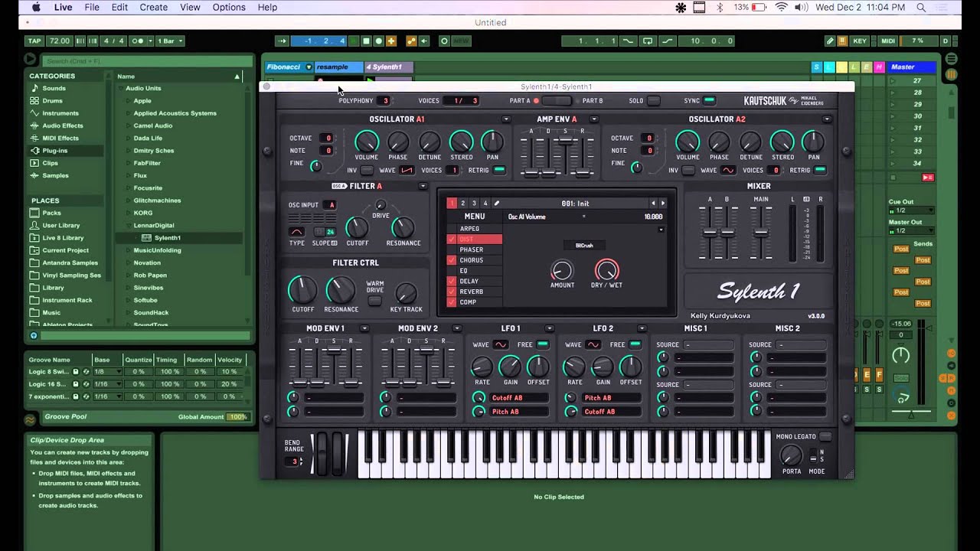The height and width of the screenshot is (551, 980).
Task: Click the Mixer Main fader
Action: coord(761,231)
